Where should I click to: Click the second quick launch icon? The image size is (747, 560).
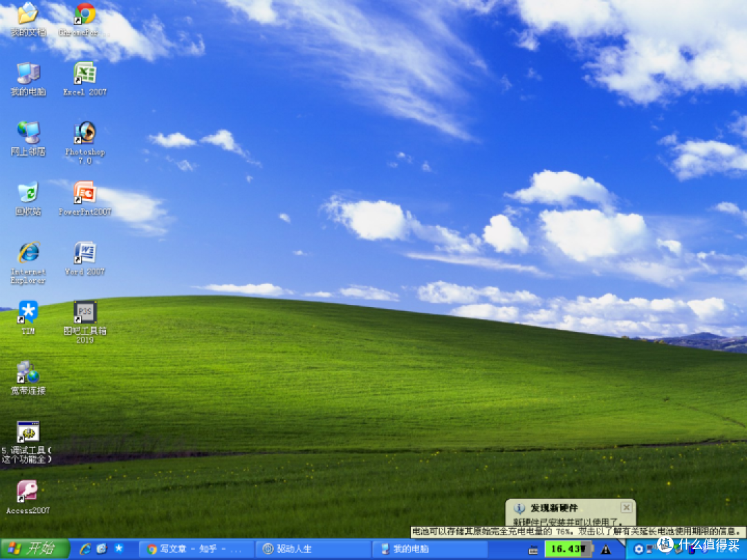(102, 549)
